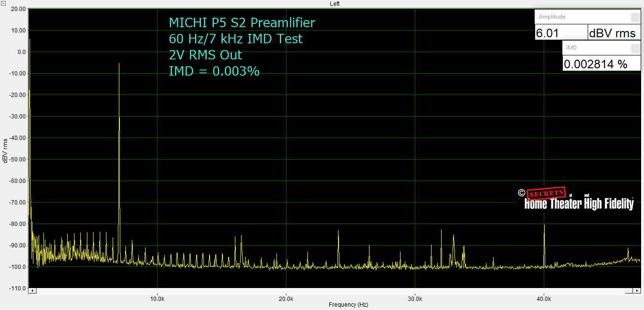Click the 'dBV rms' vertical axis label
This screenshot has width=644, height=310.
[5, 150]
